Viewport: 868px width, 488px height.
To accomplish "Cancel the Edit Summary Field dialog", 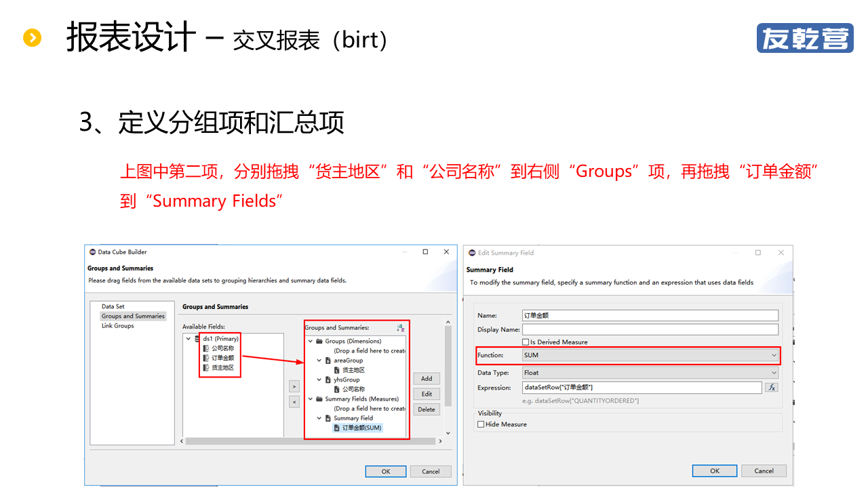I will (764, 470).
